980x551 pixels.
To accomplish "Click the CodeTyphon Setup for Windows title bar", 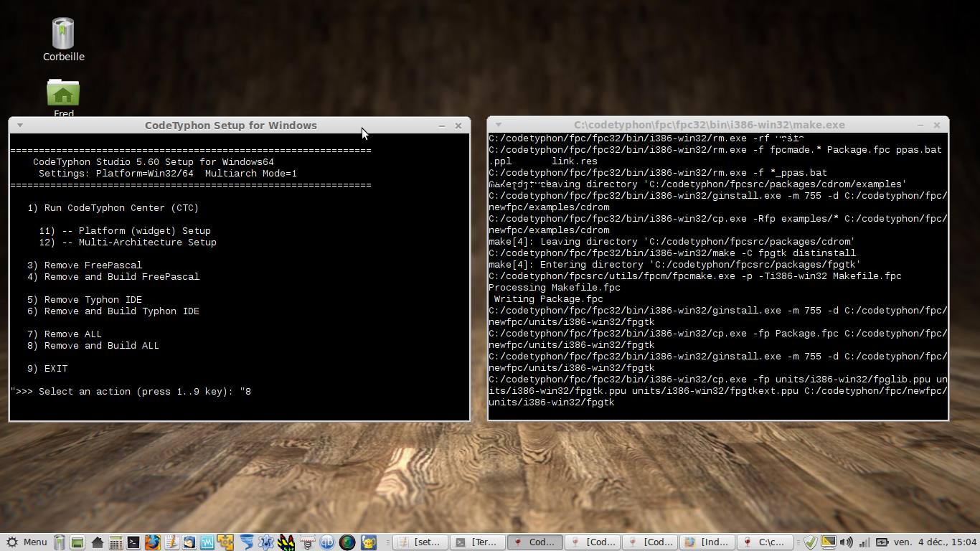I will (x=231, y=126).
